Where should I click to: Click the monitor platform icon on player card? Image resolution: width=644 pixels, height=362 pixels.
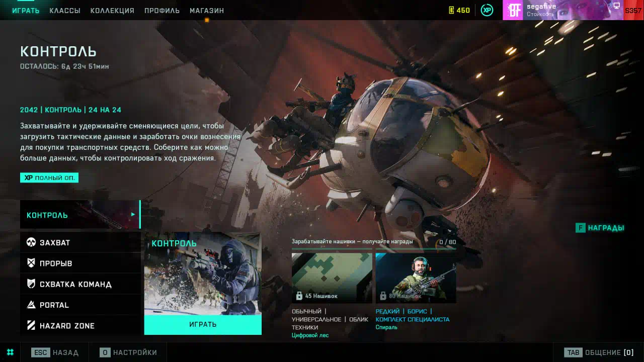(616, 6)
